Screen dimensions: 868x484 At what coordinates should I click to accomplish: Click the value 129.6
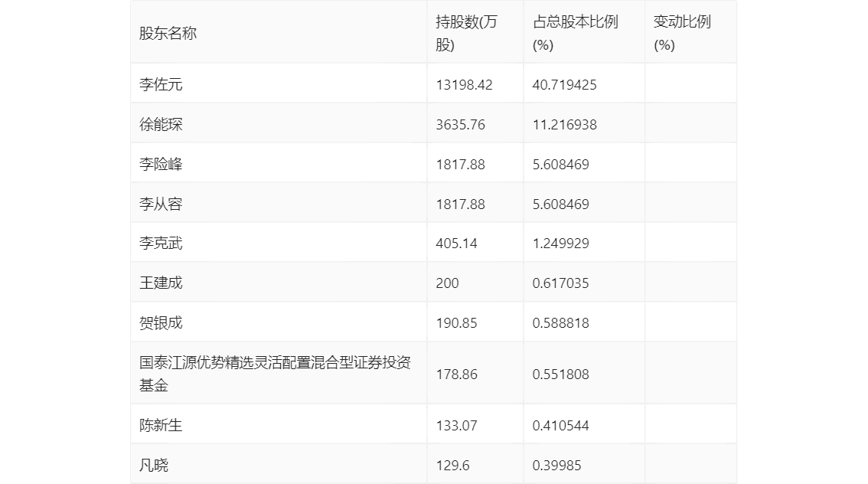pyautogui.click(x=452, y=465)
